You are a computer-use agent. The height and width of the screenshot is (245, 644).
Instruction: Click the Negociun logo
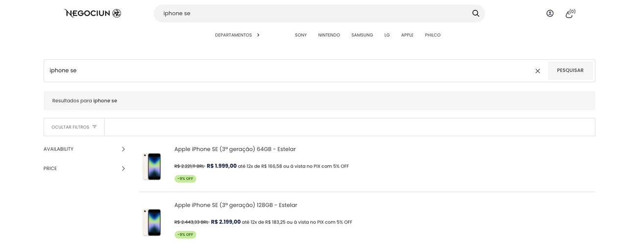click(93, 13)
